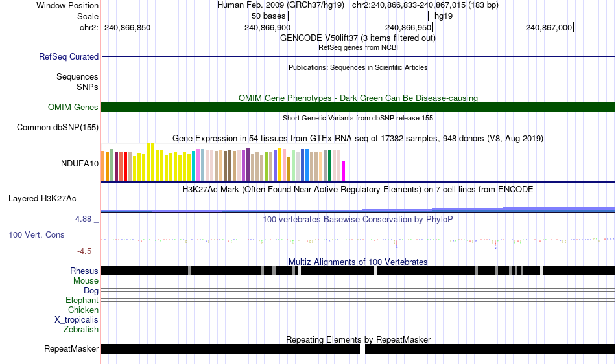This screenshot has width=616, height=364.
Task: Click the RepeatMasker track label
Action: pos(71,348)
